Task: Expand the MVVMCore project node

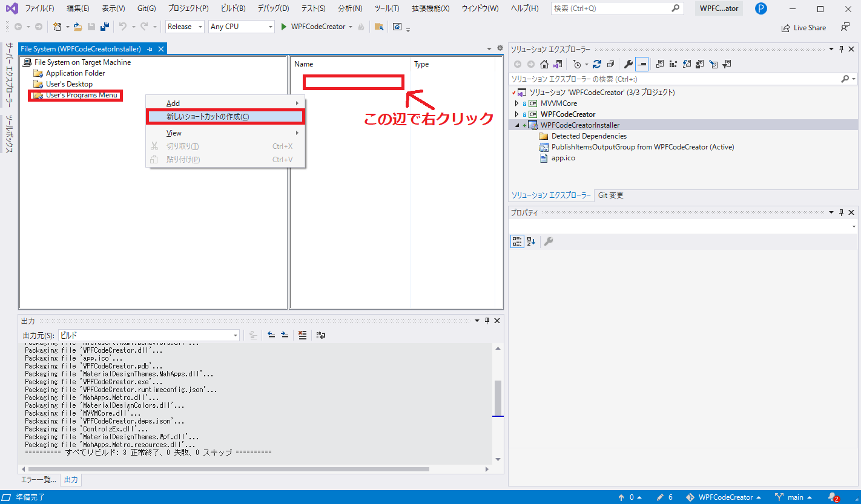Action: pos(516,103)
